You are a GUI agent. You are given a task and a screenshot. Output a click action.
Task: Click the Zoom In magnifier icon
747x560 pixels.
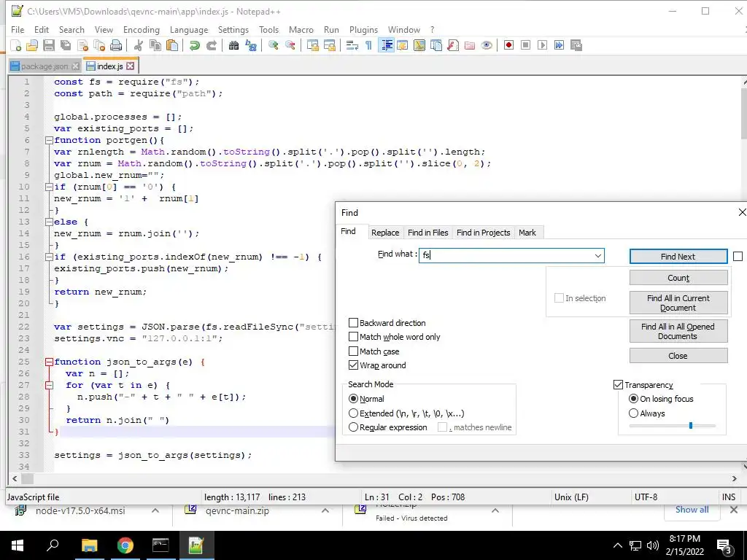pyautogui.click(x=274, y=45)
